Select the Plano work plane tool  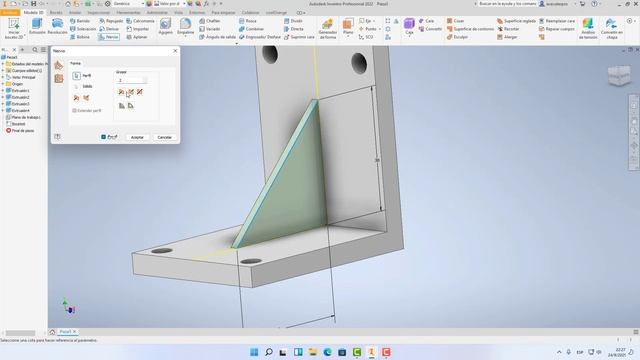[348, 27]
